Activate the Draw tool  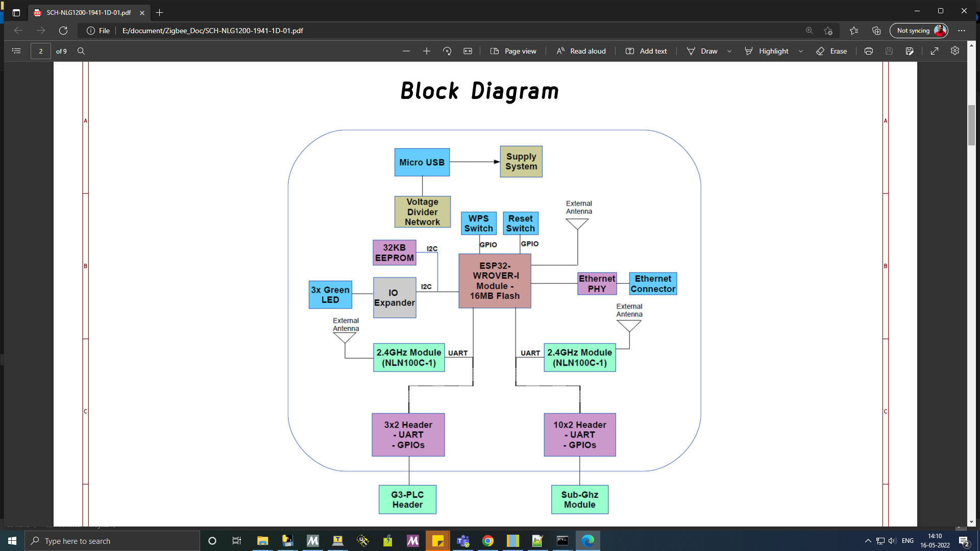pos(702,51)
